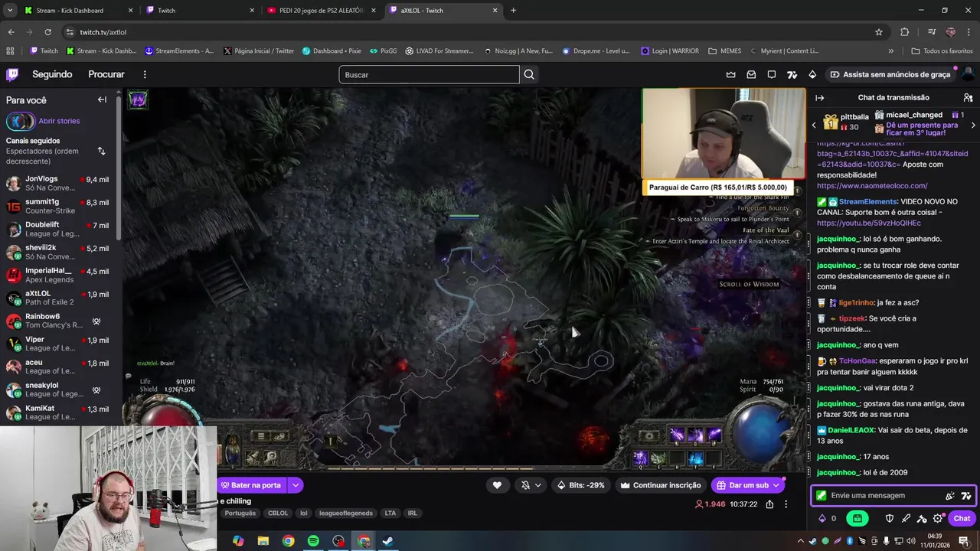Open the user avatar menu at top right
This screenshot has width=980, height=551.
[x=967, y=74]
